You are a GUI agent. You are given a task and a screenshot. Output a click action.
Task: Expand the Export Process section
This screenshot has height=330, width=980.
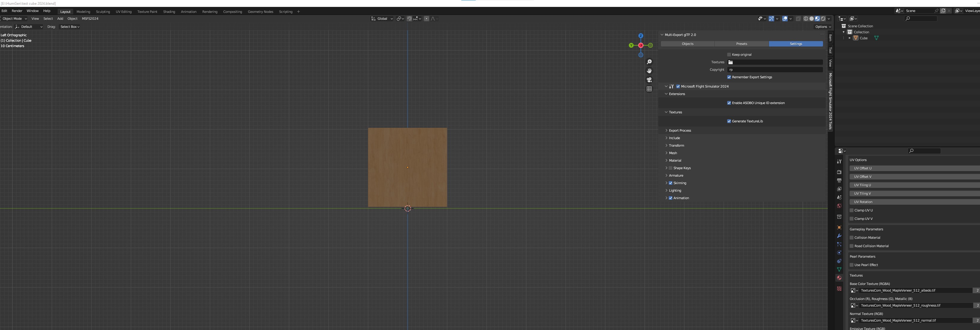[x=680, y=130]
